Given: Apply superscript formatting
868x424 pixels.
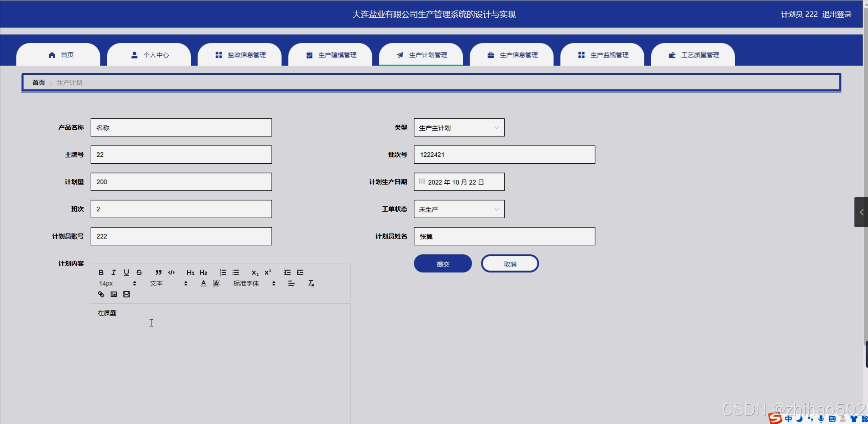Looking at the screenshot, I should pyautogui.click(x=268, y=272).
